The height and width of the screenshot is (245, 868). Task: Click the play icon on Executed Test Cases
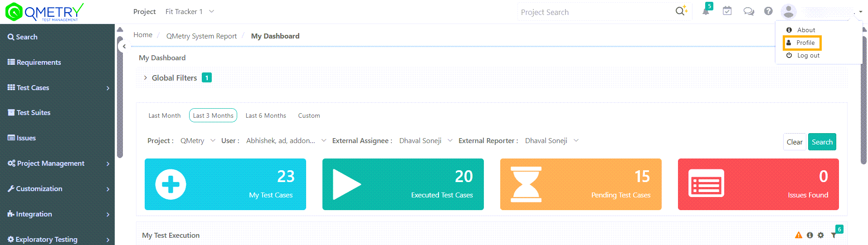346,184
